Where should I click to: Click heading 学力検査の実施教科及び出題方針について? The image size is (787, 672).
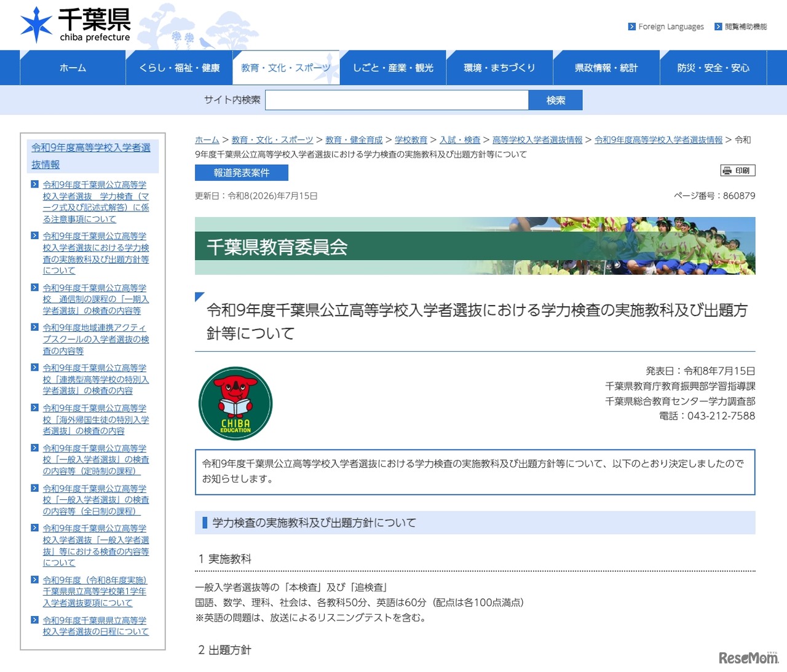click(314, 523)
